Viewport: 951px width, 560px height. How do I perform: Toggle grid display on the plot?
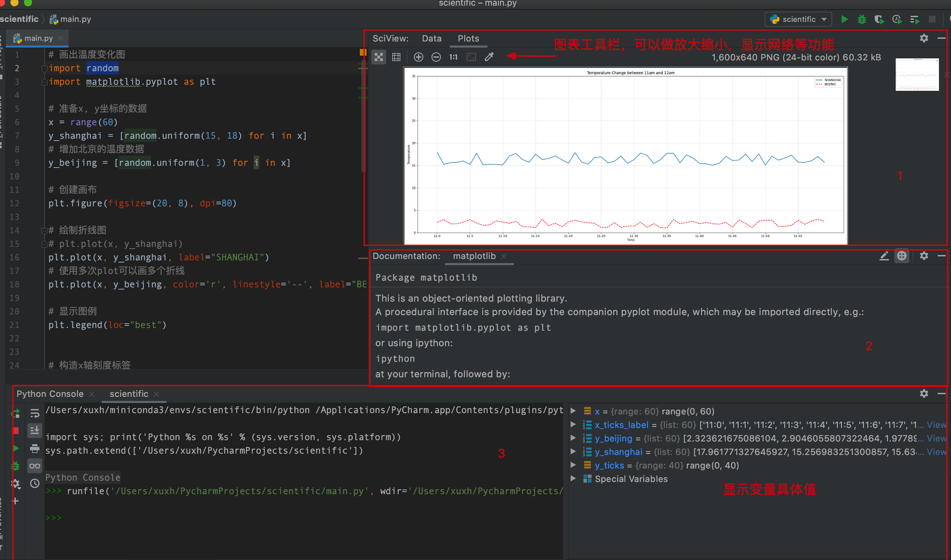click(x=396, y=57)
